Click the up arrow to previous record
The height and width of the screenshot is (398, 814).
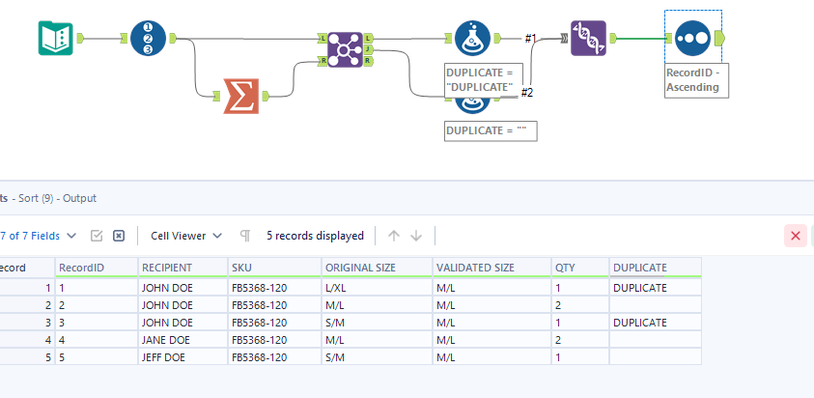tap(394, 236)
